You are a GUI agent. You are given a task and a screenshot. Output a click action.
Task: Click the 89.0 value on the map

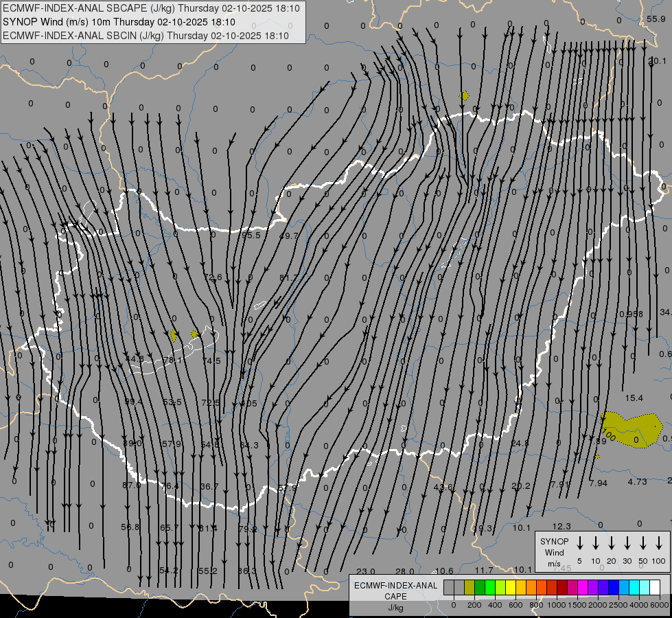tap(132, 444)
